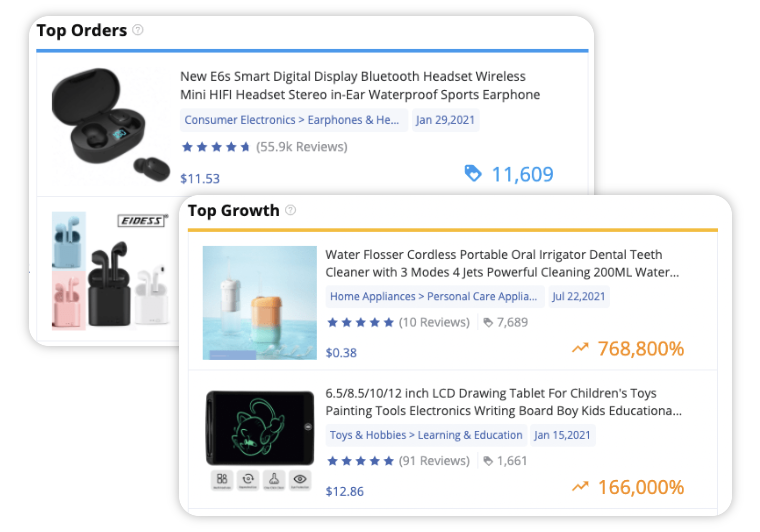
Task: Click the black earbuds product thumbnail
Action: coord(110,125)
